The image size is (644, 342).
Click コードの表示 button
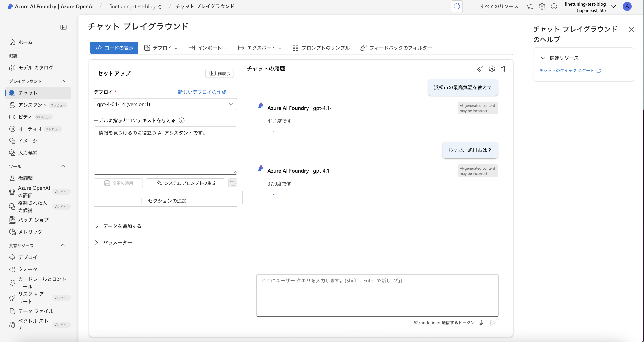114,48
